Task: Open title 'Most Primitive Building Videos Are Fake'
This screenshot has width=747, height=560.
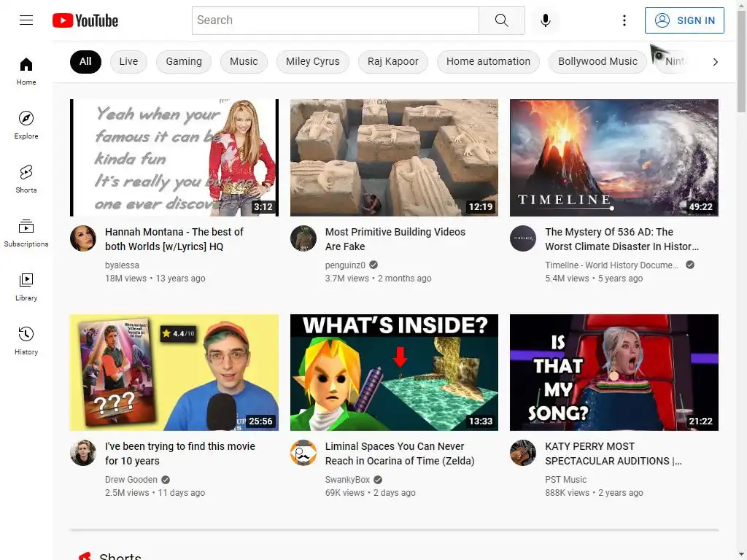Action: [x=395, y=239]
